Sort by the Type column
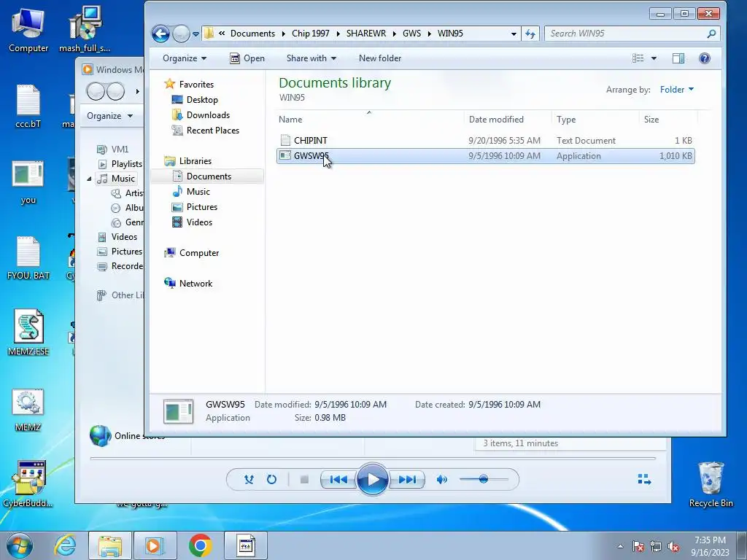 point(595,120)
